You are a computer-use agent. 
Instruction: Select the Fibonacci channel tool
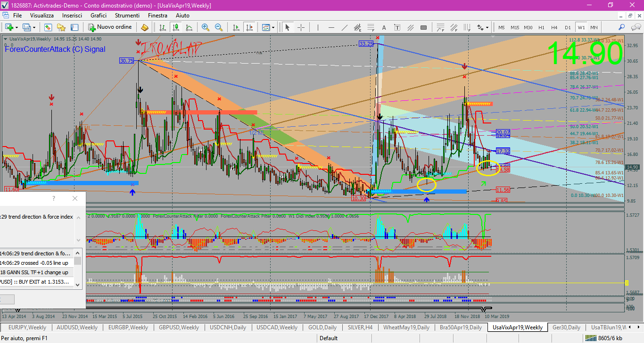(454, 27)
